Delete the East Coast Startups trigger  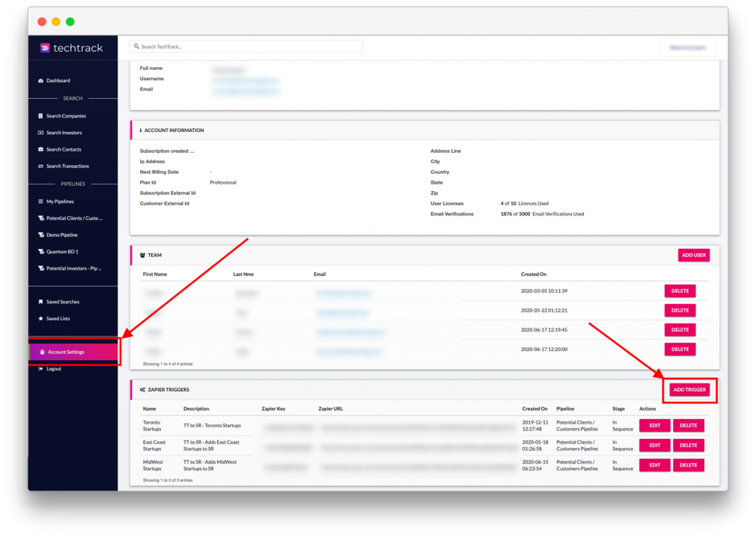(x=689, y=445)
